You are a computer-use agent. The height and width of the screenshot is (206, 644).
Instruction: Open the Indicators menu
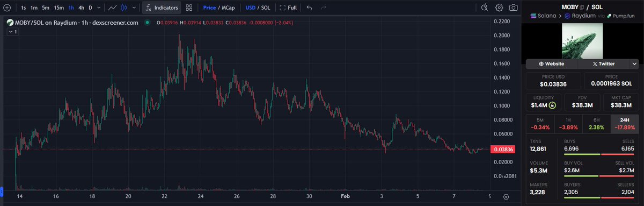(161, 8)
